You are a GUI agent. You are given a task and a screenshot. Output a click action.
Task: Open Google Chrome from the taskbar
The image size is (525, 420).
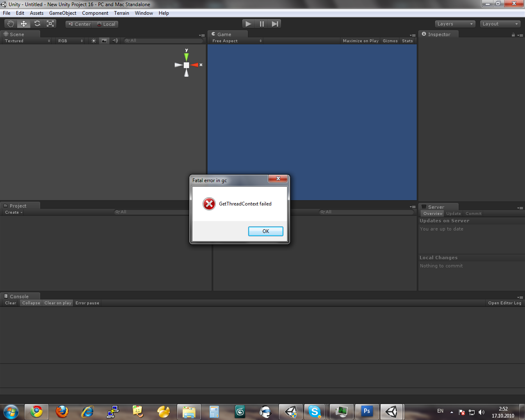[37, 411]
